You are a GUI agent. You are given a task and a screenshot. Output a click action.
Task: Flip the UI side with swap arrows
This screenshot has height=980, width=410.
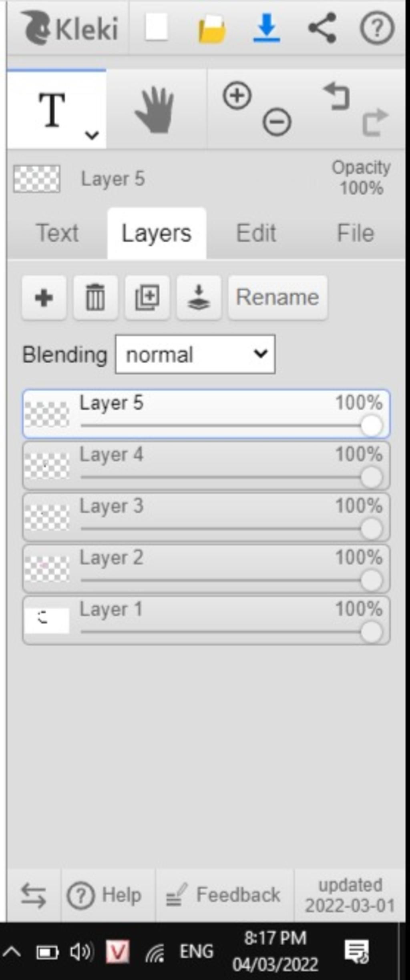tap(33, 896)
